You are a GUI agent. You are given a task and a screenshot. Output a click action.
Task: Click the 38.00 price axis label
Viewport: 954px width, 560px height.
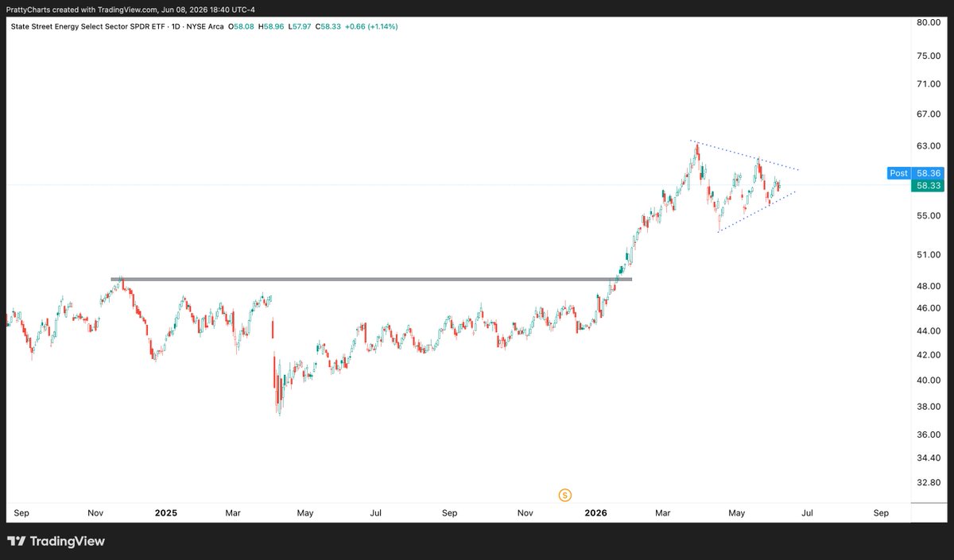[928, 407]
